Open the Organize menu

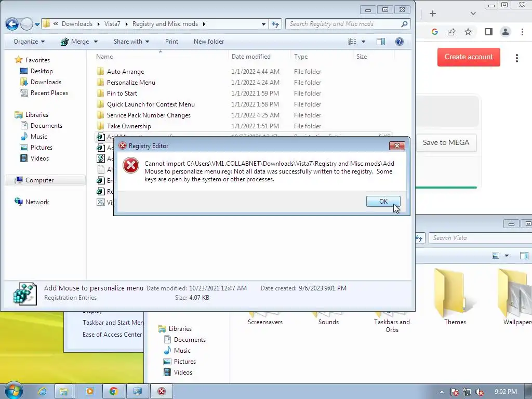[x=29, y=42]
